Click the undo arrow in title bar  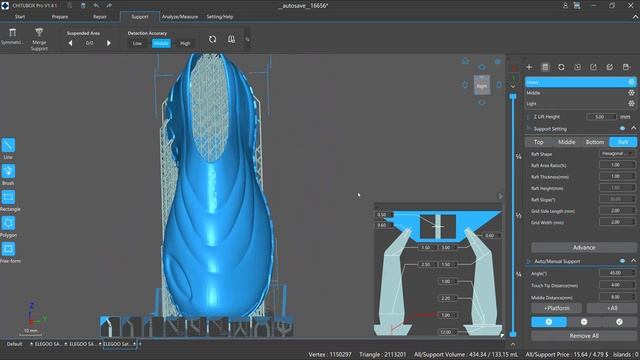click(x=96, y=6)
